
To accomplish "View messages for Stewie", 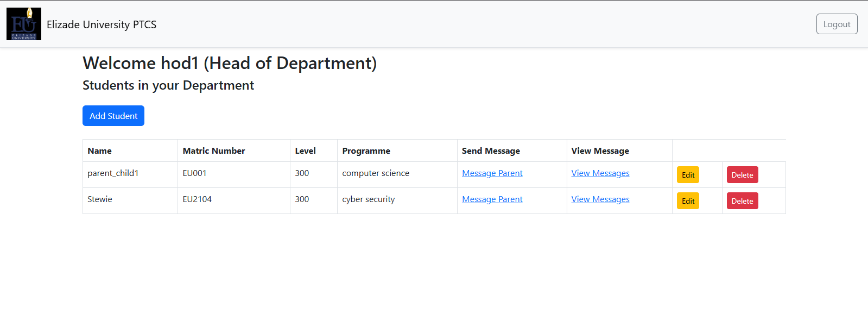I will pyautogui.click(x=600, y=199).
